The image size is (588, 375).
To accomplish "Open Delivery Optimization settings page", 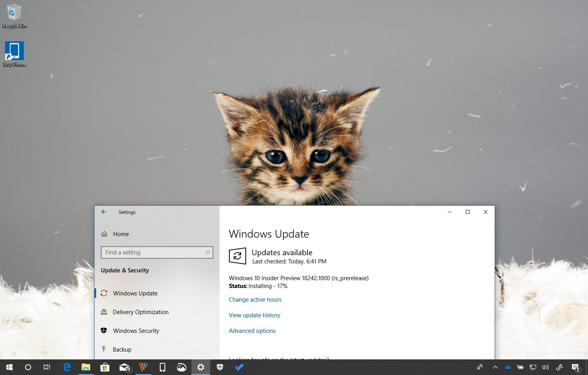I will click(157, 312).
